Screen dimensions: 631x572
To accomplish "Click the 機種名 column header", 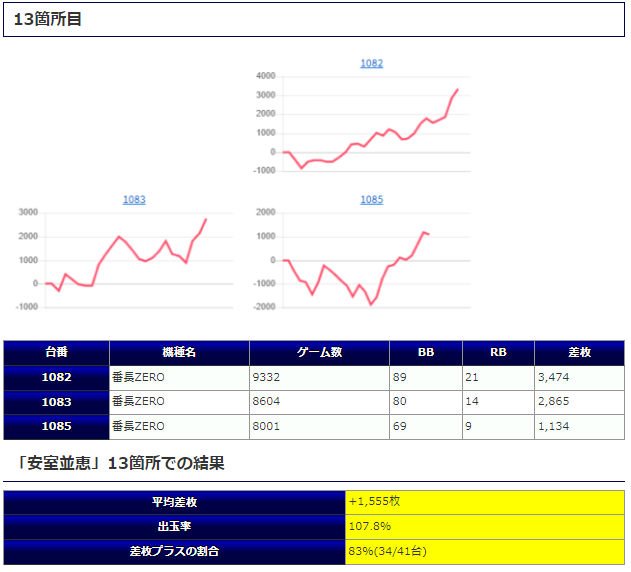I will (179, 353).
